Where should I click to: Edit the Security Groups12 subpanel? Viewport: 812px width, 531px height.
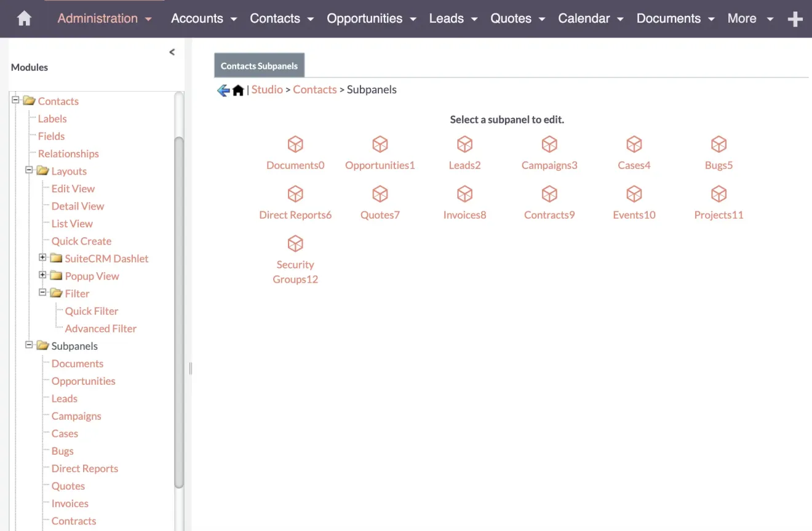pyautogui.click(x=295, y=258)
